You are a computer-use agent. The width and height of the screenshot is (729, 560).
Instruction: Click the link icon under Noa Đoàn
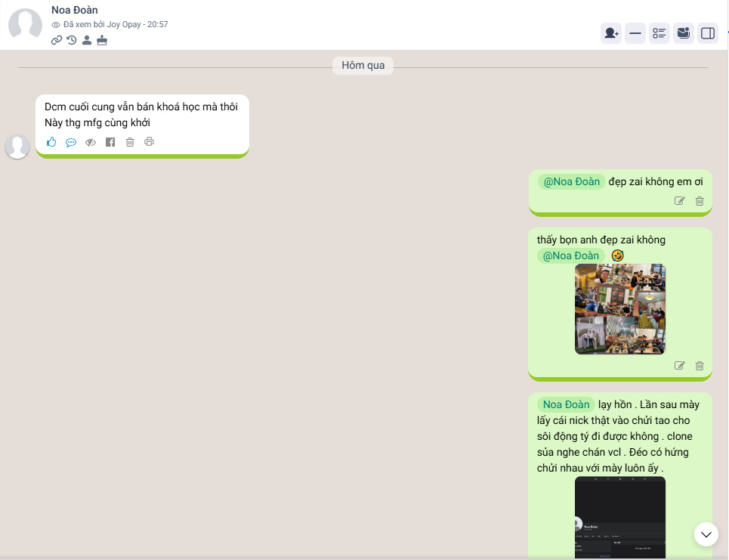tap(57, 40)
